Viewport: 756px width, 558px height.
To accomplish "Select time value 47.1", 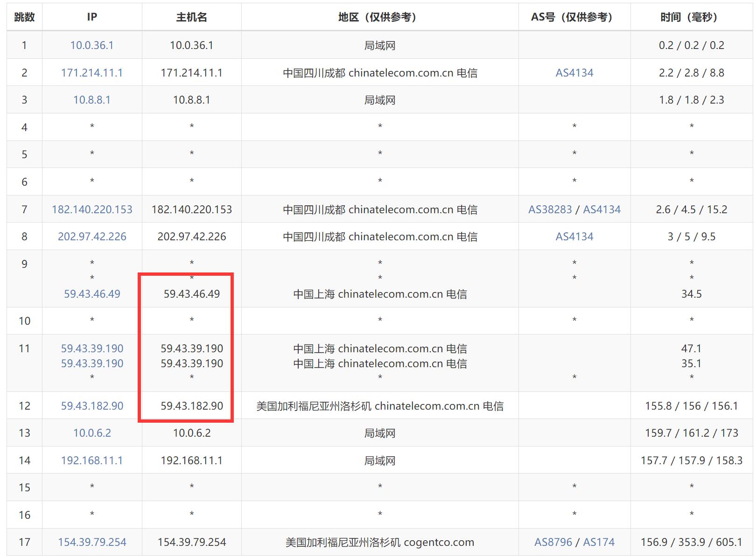I will point(691,349).
